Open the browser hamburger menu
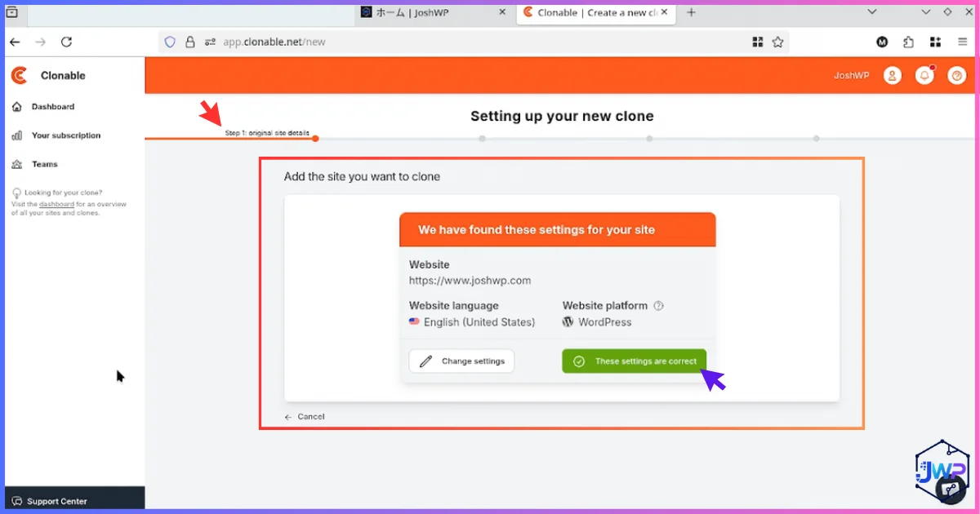The image size is (980, 514). coord(962,42)
